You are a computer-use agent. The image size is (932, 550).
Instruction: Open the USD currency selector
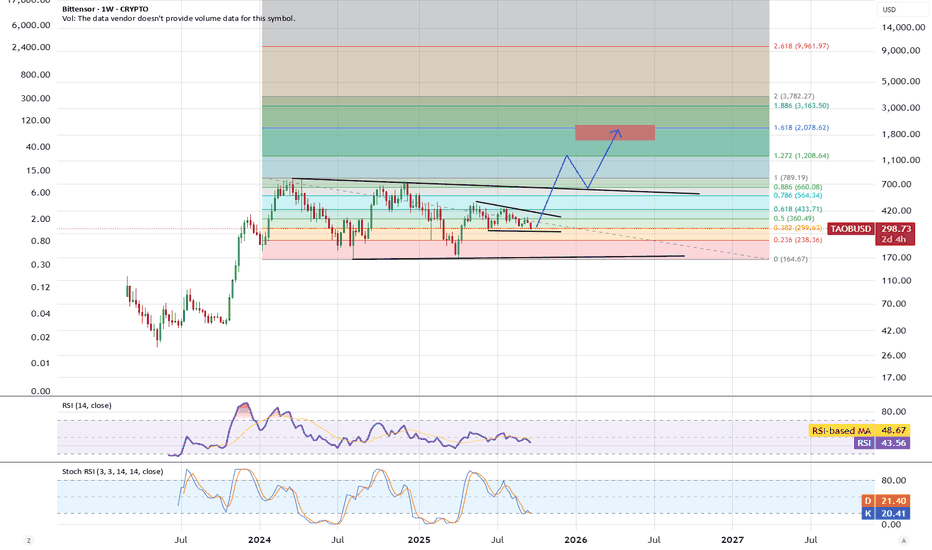pos(888,10)
